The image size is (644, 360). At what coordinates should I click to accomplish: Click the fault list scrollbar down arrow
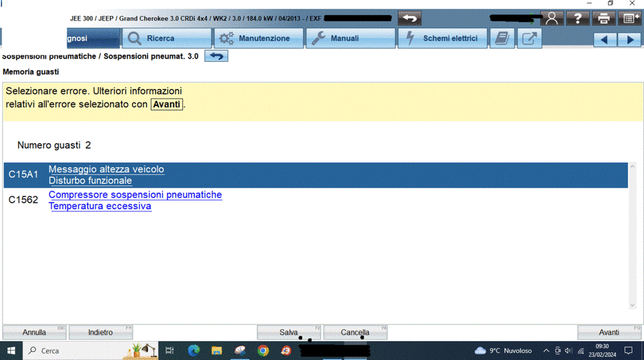632,305
